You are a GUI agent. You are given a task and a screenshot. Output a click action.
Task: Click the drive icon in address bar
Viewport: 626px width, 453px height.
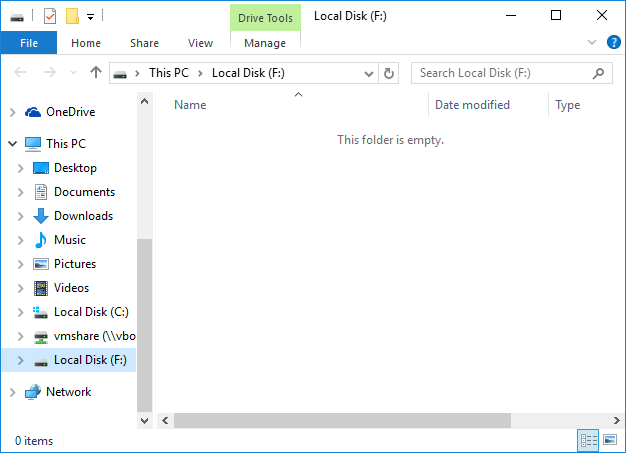click(x=120, y=74)
